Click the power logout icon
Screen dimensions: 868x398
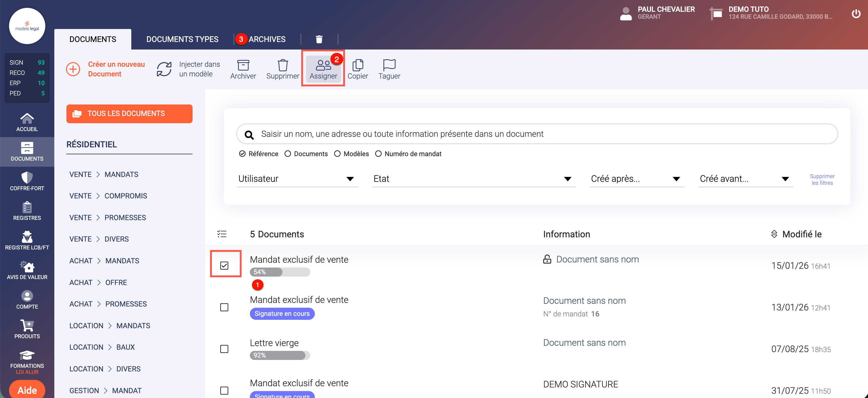click(856, 14)
